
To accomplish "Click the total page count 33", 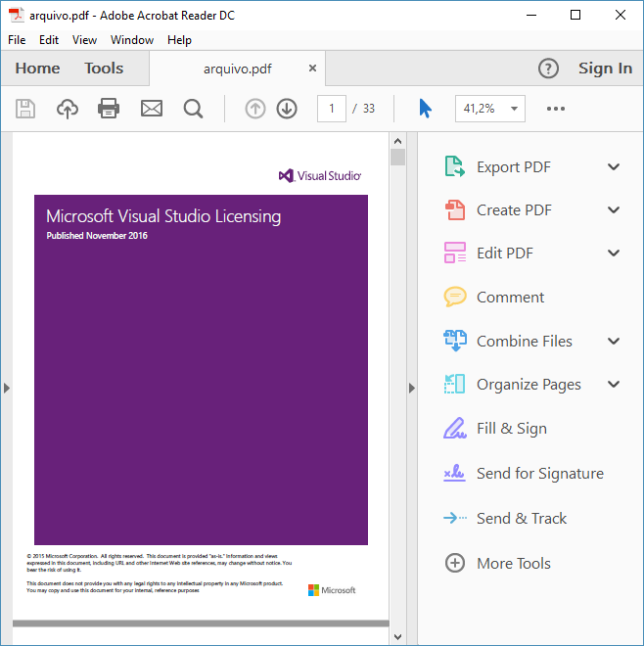I will point(369,109).
